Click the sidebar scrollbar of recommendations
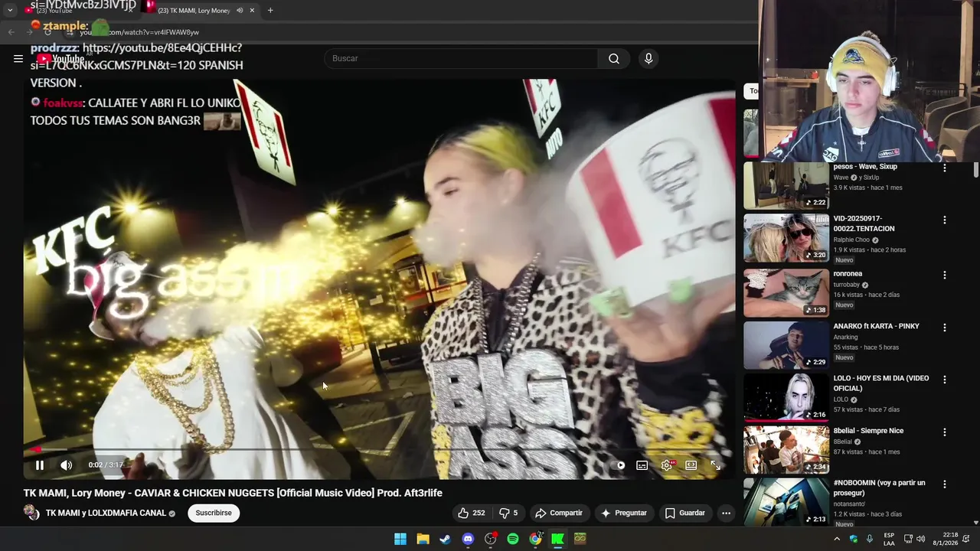The width and height of the screenshot is (980, 551). click(975, 170)
